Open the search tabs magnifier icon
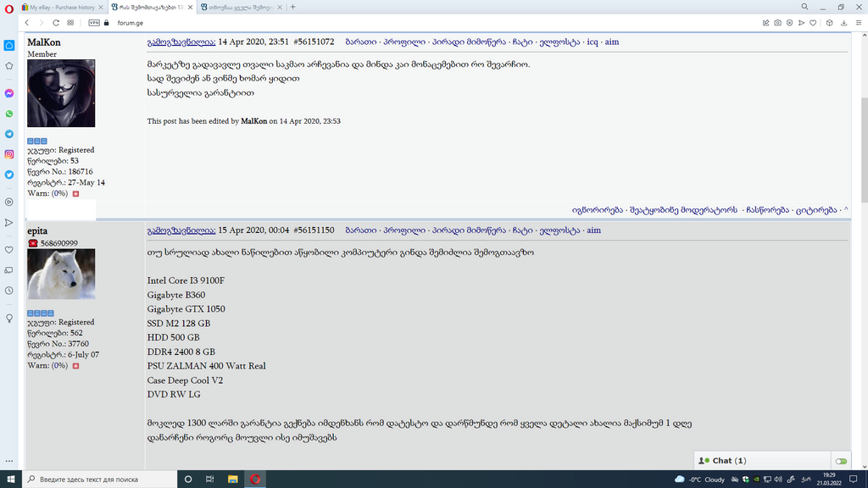868x488 pixels. 805,7
